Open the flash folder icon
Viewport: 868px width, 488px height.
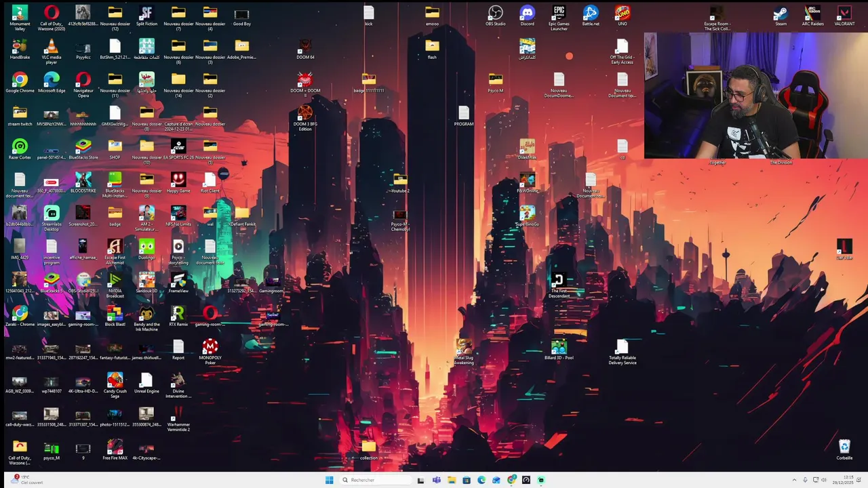[x=432, y=49]
